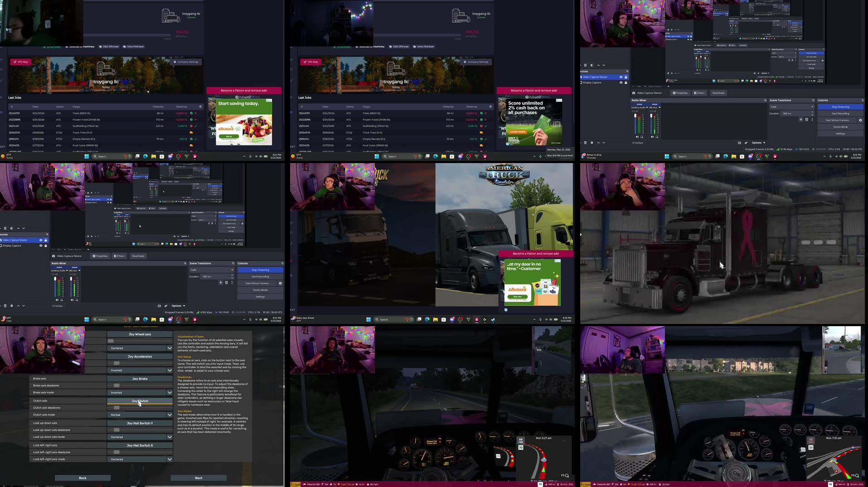This screenshot has width=868, height=487.
Task: Open Fade transition dropdown in 6300 kbps OBS frame
Action: pyautogui.click(x=212, y=270)
